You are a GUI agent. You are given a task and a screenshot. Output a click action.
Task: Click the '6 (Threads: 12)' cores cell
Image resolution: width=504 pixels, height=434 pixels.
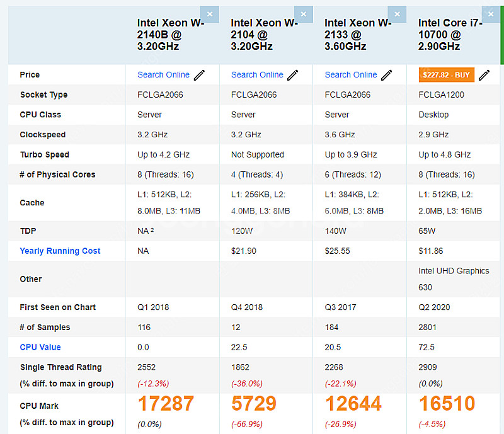[353, 174]
